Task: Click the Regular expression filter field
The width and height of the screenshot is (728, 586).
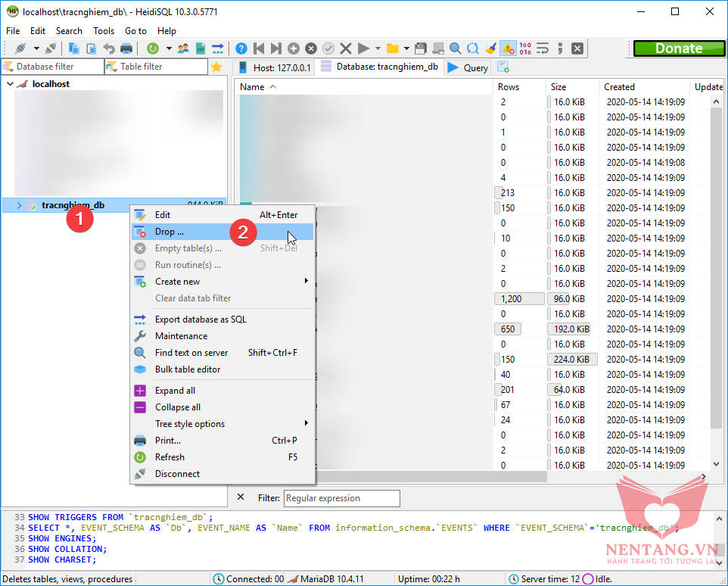Action: point(341,498)
